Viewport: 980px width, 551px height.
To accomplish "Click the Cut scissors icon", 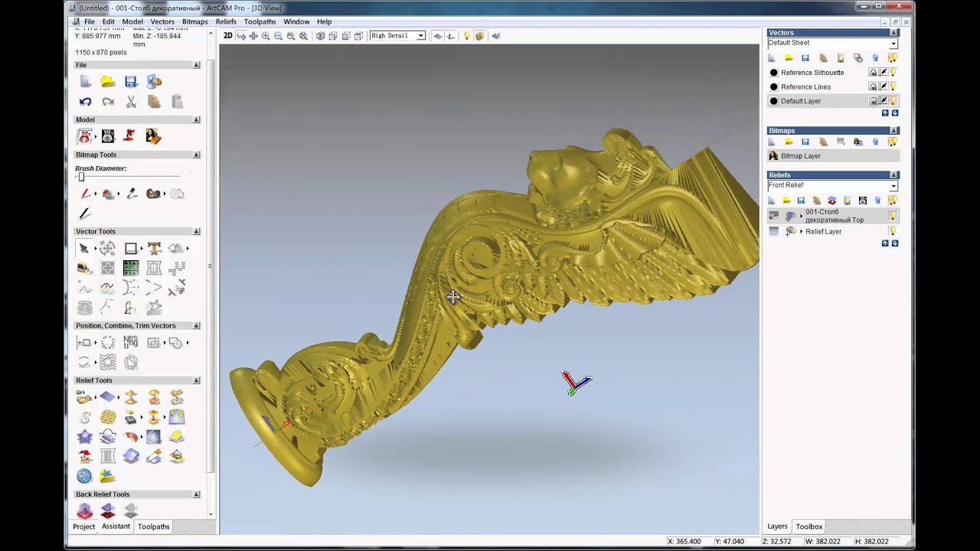I will click(x=131, y=102).
